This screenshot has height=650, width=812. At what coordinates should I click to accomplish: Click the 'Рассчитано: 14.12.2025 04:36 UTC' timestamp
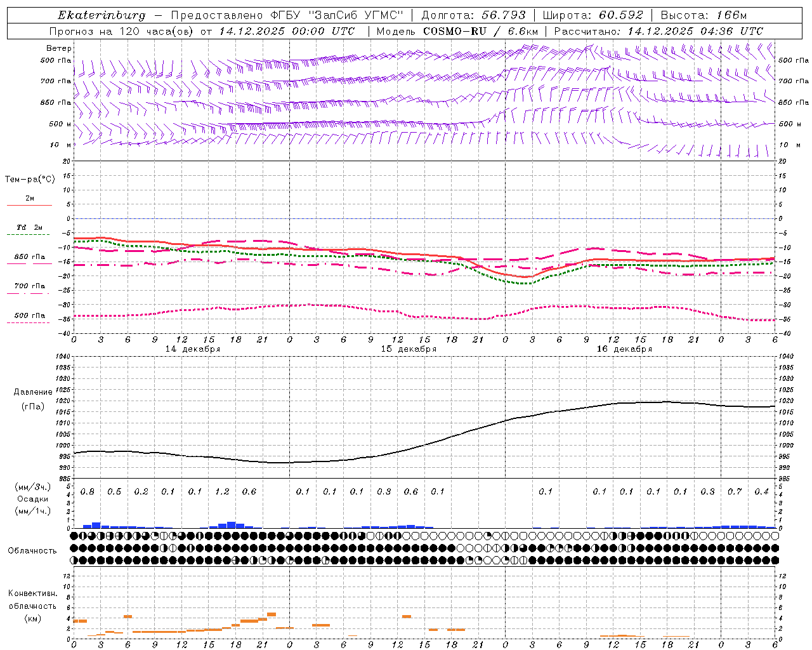click(x=658, y=31)
